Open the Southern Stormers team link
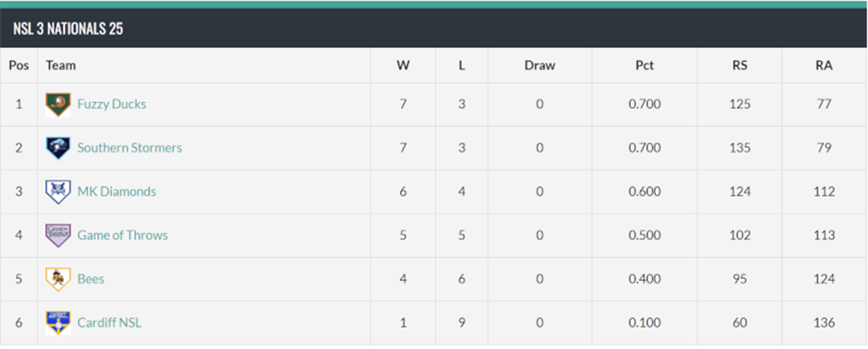The height and width of the screenshot is (349, 868). tap(129, 148)
